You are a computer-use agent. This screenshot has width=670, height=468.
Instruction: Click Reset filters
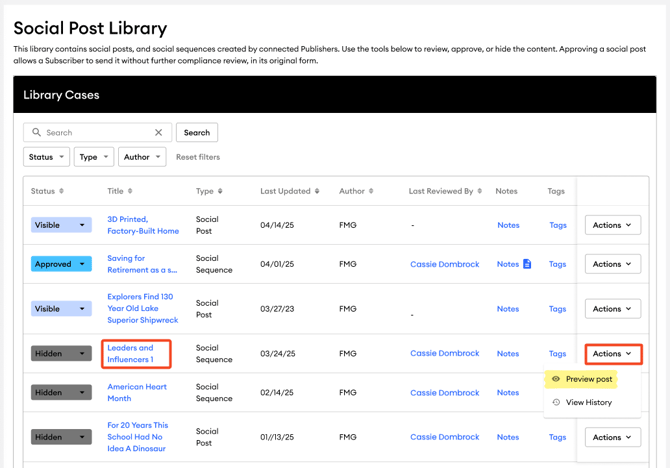coord(198,157)
